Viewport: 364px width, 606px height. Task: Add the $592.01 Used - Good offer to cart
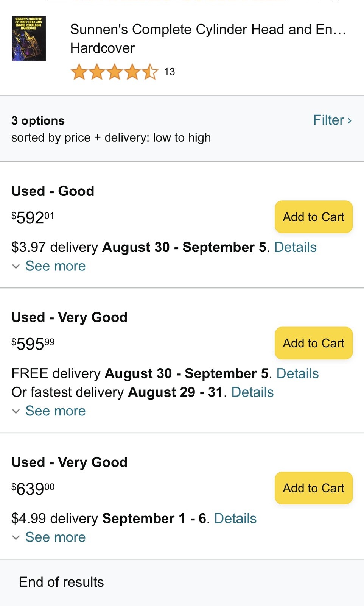point(313,217)
